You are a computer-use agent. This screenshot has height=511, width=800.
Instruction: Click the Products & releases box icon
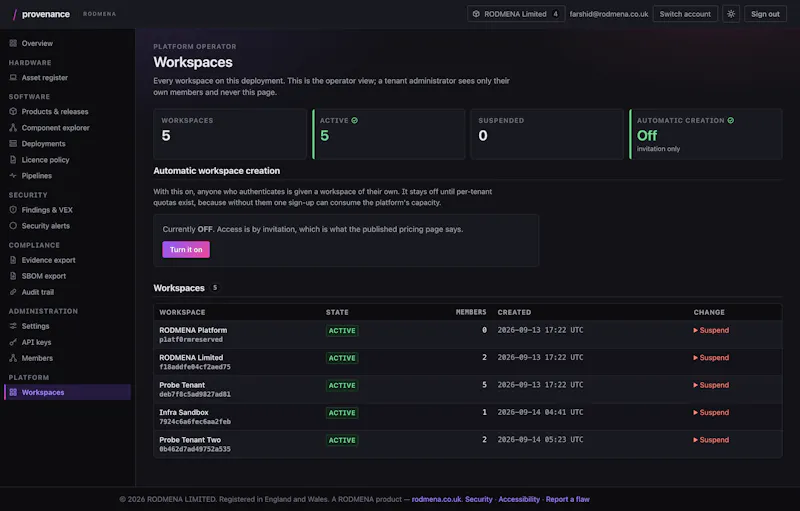pos(13,112)
